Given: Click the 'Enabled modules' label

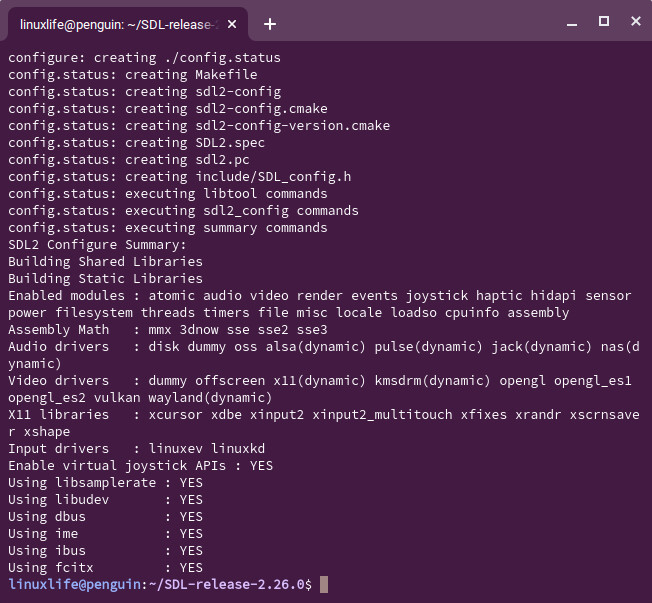Looking at the screenshot, I should tap(66, 296).
